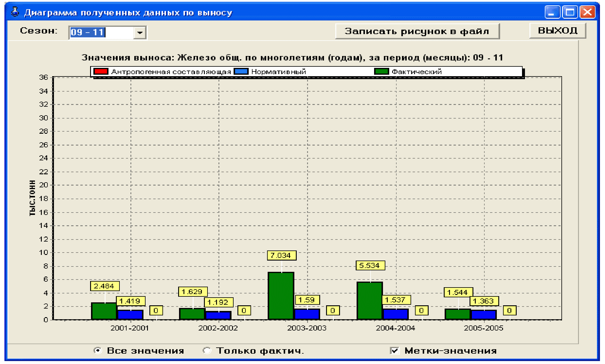Maximize the diagram window
The width and height of the screenshot is (605, 364).
(570, 12)
